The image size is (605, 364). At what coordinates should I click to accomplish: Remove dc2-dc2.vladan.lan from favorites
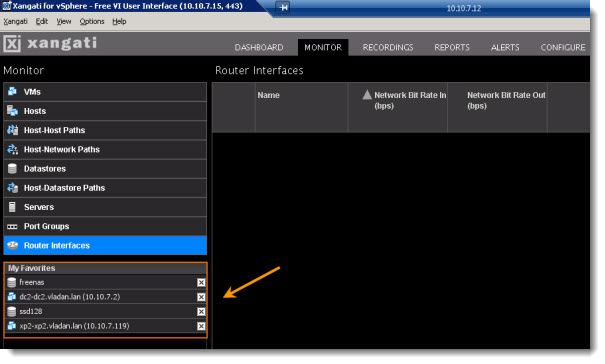(x=201, y=297)
